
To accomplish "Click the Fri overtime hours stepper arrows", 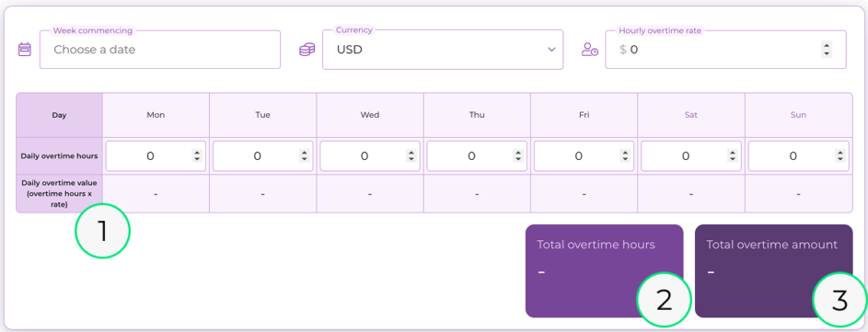I will pyautogui.click(x=625, y=156).
